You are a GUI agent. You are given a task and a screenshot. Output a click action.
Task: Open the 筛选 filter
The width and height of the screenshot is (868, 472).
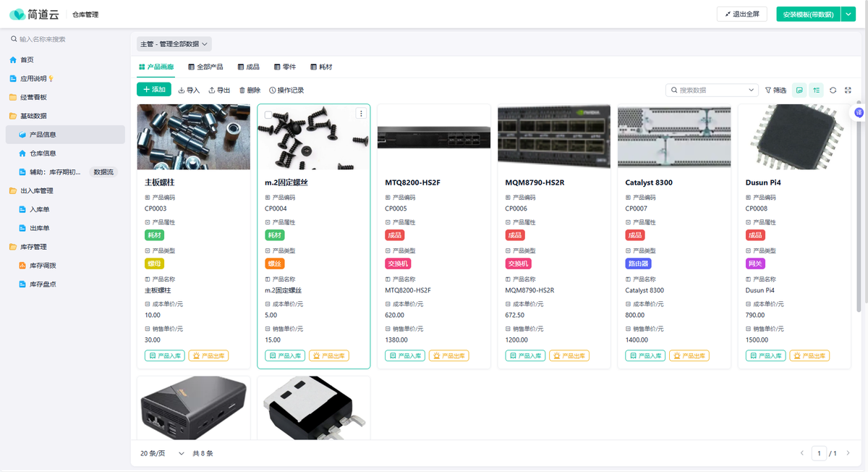(775, 90)
